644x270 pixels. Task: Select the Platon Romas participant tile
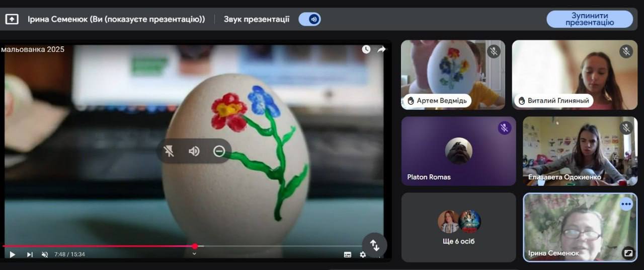coord(458,151)
